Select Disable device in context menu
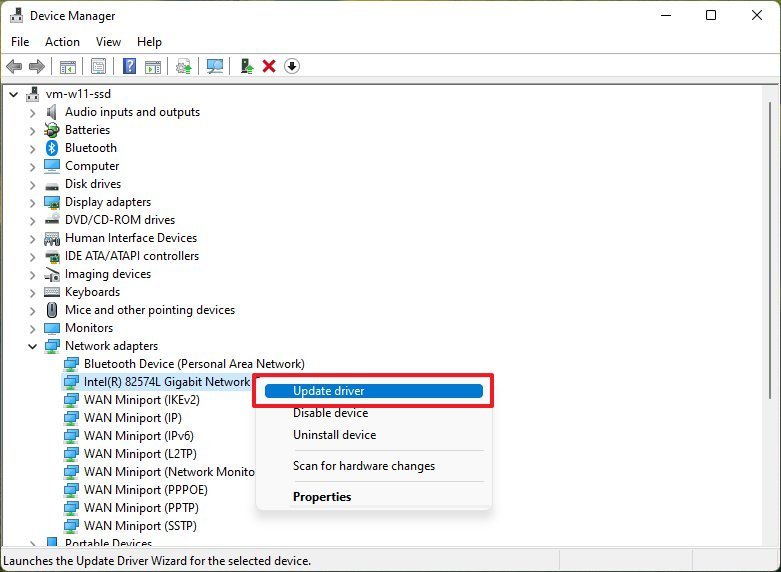Viewport: 781px width, 572px height. pyautogui.click(x=330, y=413)
